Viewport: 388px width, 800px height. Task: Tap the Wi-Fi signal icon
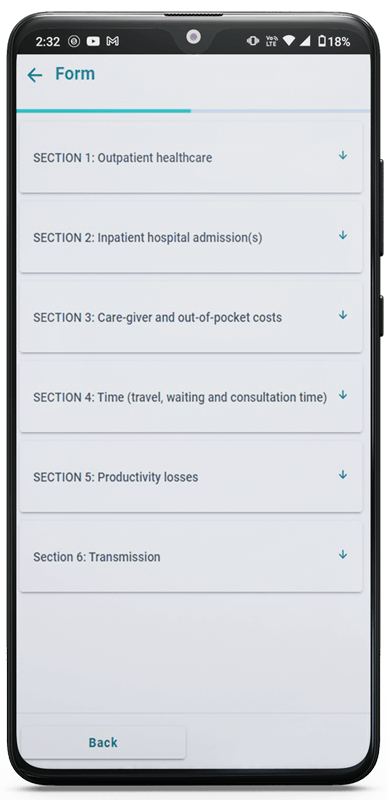pyautogui.click(x=289, y=41)
